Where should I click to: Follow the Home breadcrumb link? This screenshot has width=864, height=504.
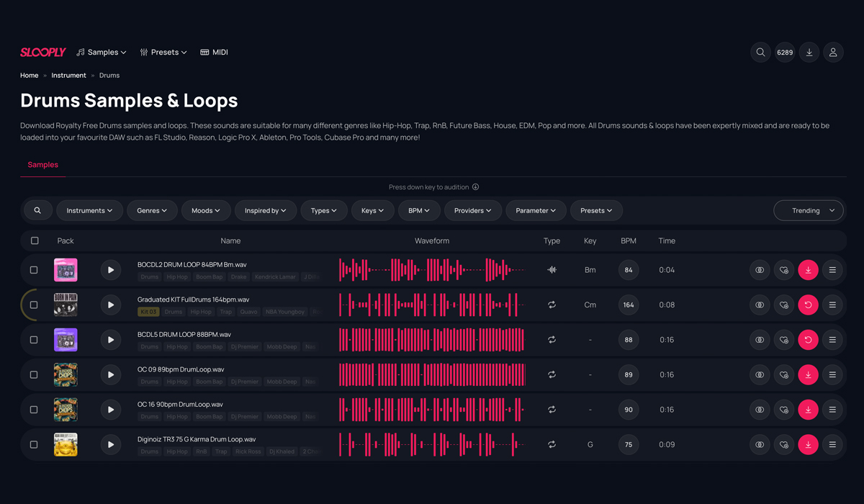(29, 75)
